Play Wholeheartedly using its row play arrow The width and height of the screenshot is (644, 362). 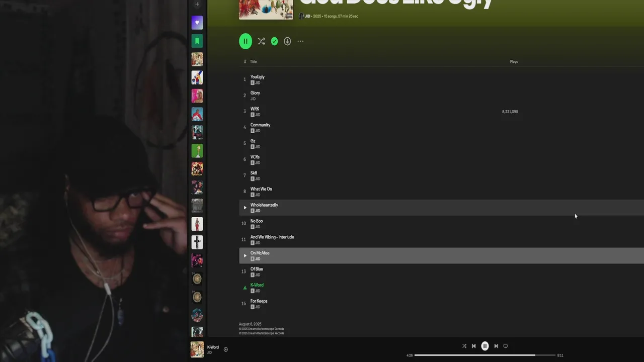click(x=245, y=208)
